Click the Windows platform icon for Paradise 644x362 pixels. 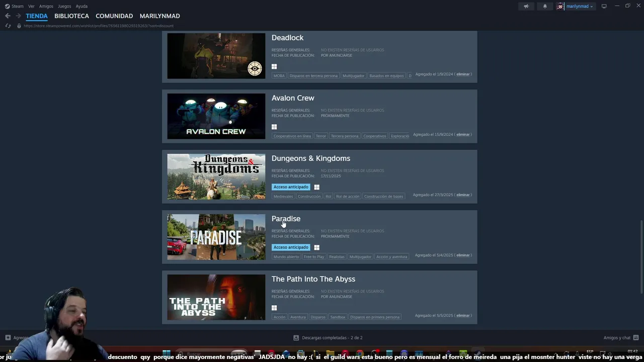click(x=317, y=247)
